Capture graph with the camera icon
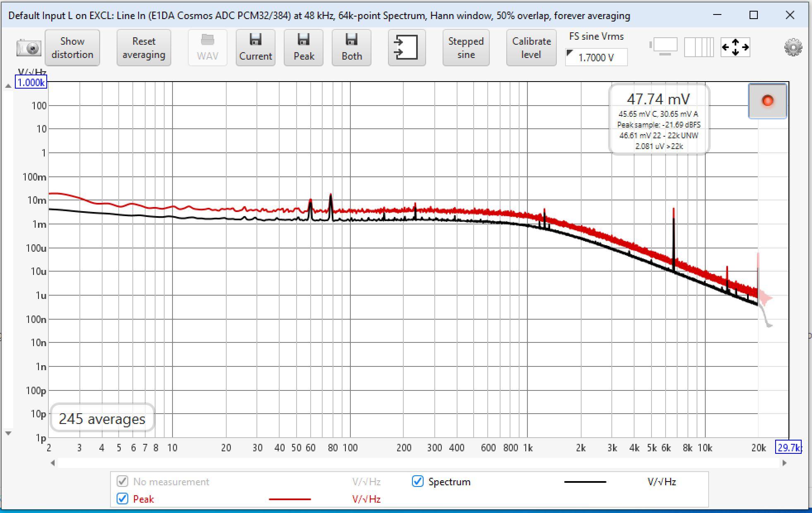Viewport: 812px width, 513px height. coord(29,48)
